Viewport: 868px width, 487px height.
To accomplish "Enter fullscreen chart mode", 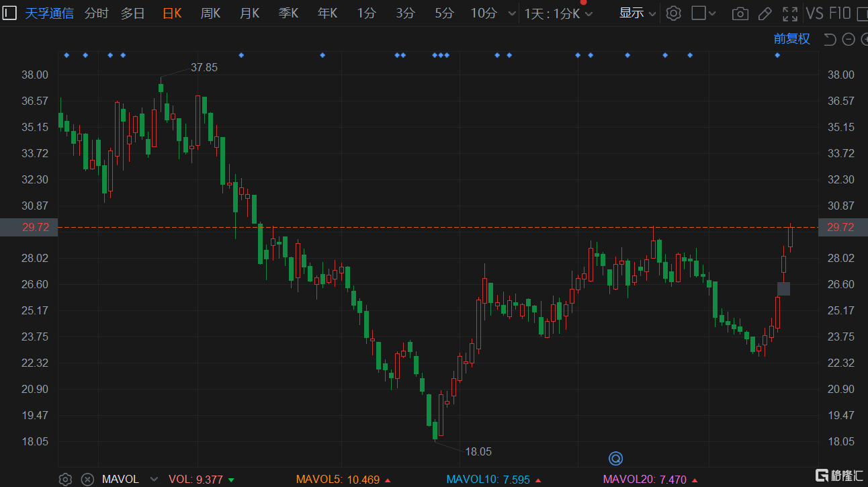I will point(790,13).
